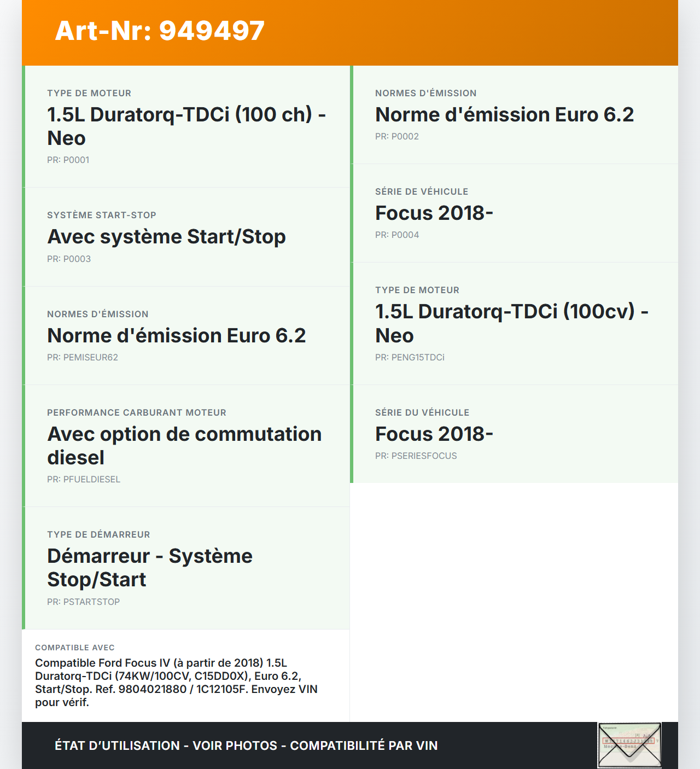The width and height of the screenshot is (700, 769).
Task: Click the PR: PENG15TDCi code
Action: (410, 358)
